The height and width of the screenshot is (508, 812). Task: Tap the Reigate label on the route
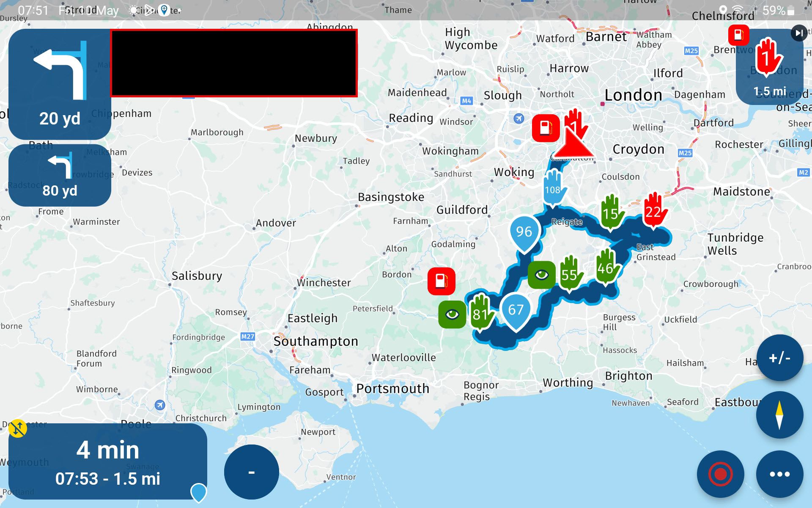click(x=567, y=222)
